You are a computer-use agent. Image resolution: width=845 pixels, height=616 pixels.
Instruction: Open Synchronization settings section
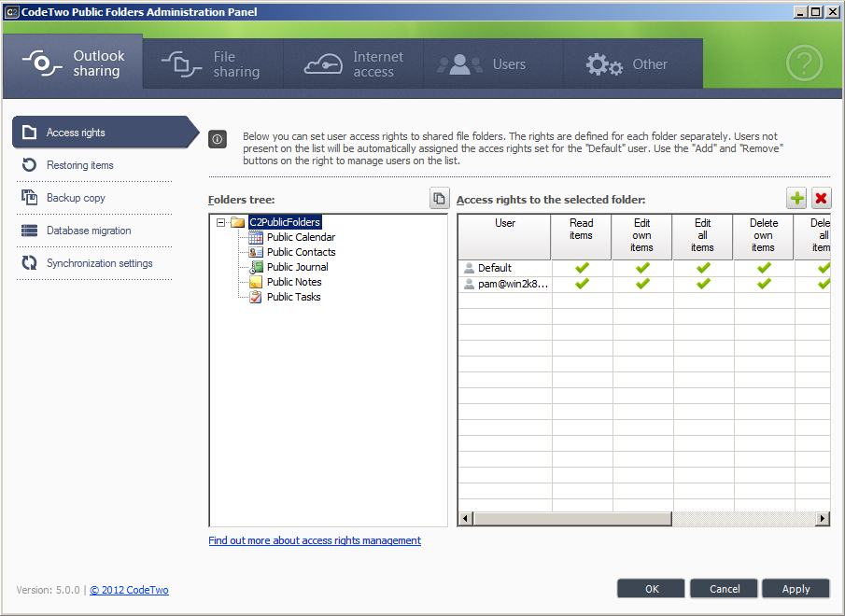[99, 263]
